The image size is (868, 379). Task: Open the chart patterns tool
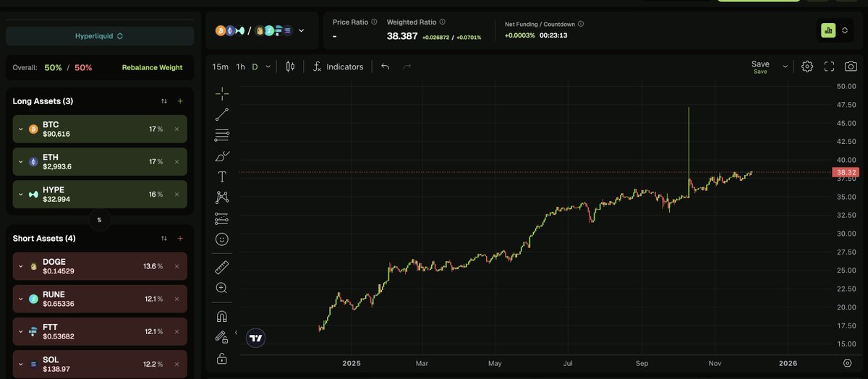click(x=222, y=197)
